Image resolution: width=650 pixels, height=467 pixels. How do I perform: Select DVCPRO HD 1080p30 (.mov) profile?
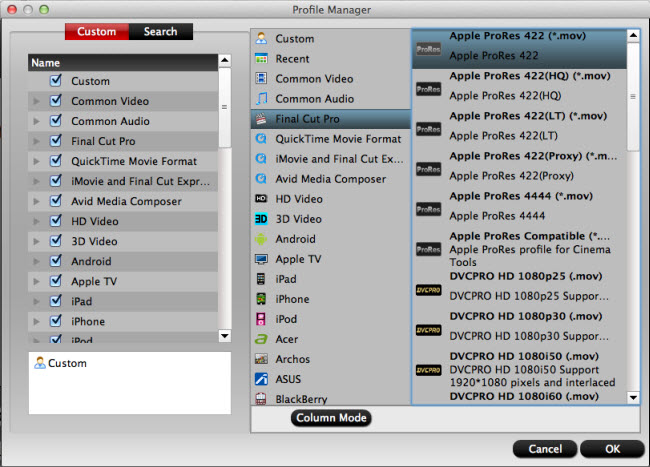[519, 326]
